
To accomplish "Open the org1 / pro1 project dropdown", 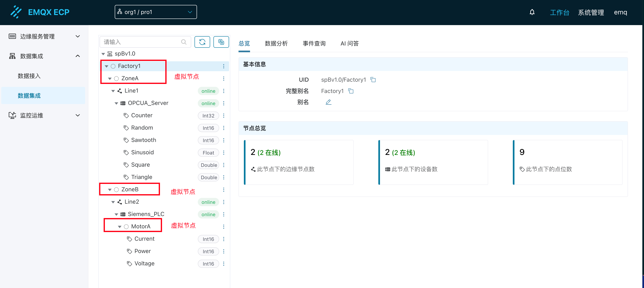I will [x=155, y=12].
